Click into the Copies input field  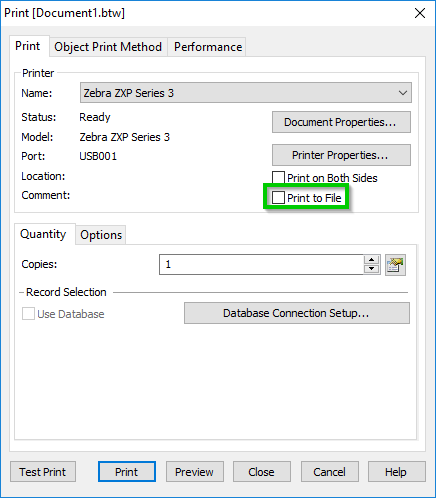coord(261,265)
